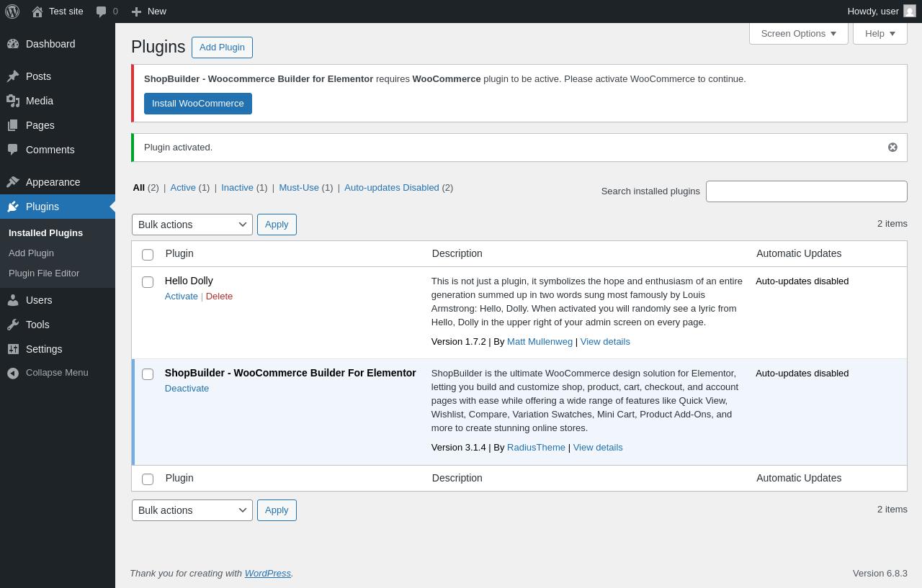Filter plugins by Inactive

coord(237,188)
